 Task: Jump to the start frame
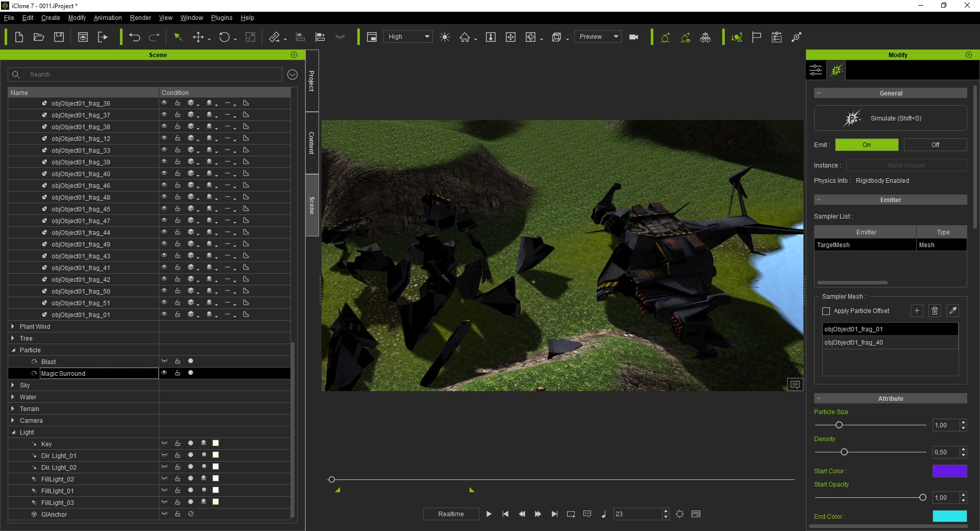pos(505,514)
